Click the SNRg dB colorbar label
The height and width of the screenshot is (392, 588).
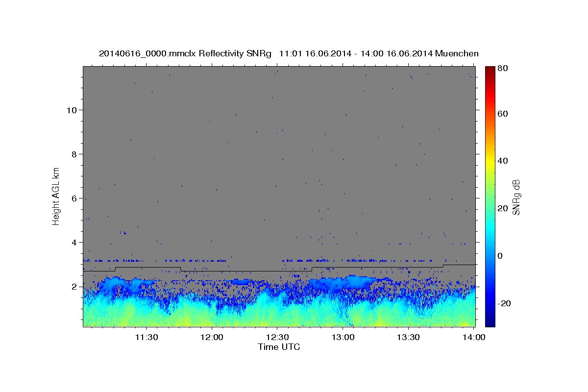click(516, 198)
